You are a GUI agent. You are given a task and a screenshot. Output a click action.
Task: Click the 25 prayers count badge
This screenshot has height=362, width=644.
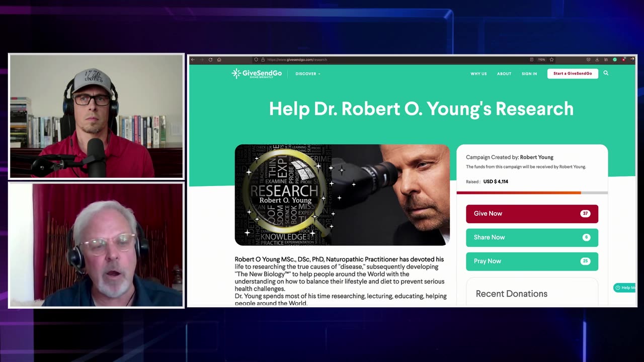pos(585,261)
